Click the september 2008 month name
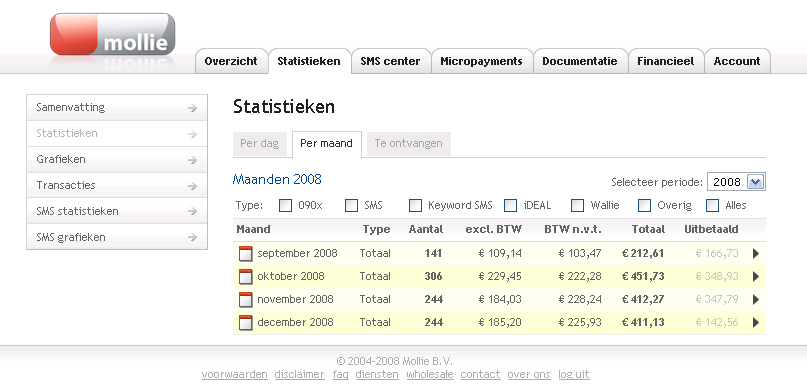 coord(297,254)
